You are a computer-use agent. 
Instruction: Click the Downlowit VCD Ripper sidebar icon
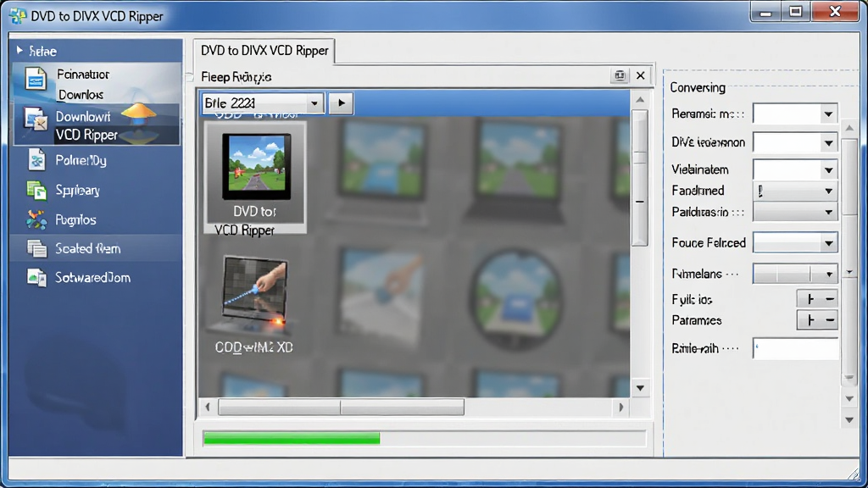(x=35, y=119)
